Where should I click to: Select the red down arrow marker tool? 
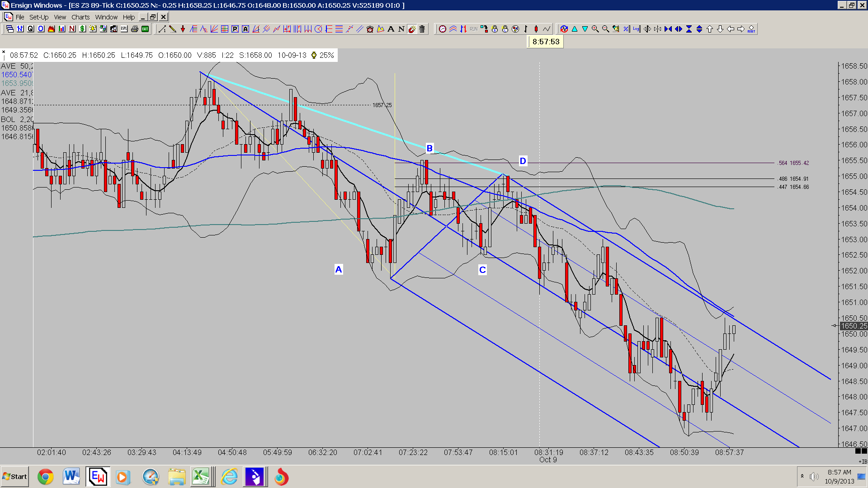click(183, 29)
